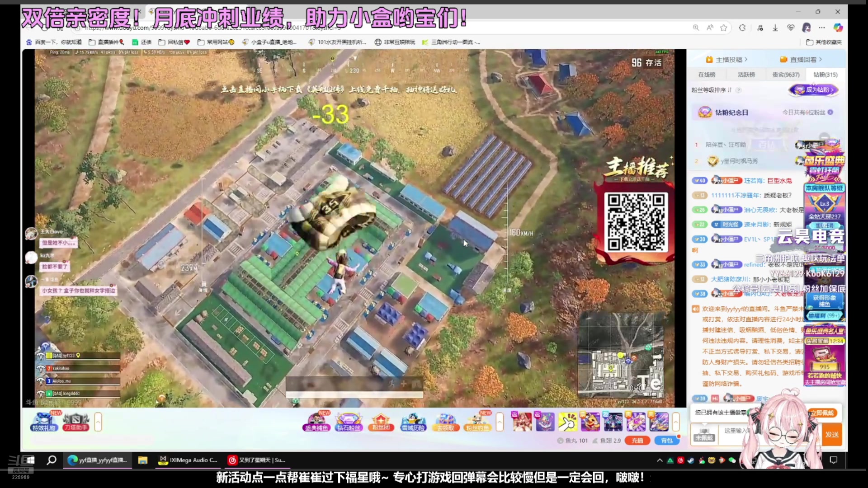Click the browser zoom magnifier icon
Image resolution: width=868 pixels, height=488 pixels.
(x=696, y=28)
